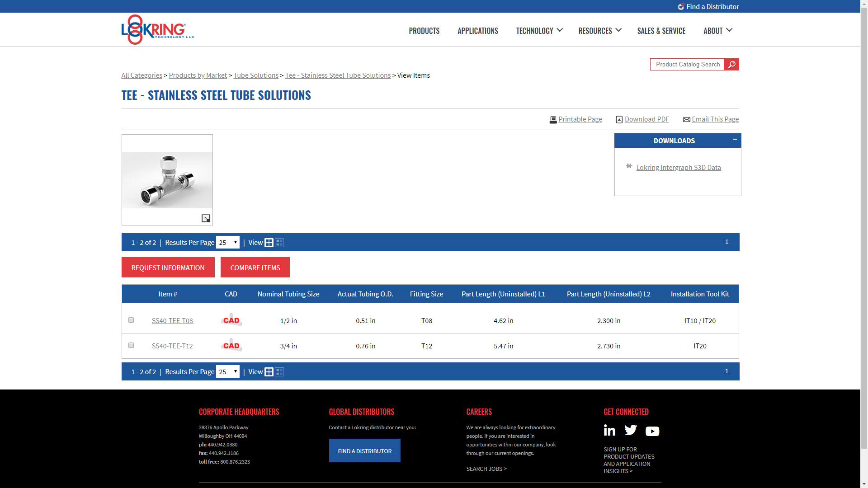Open bottom Results Per Page dropdown
This screenshot has width=868, height=488.
pyautogui.click(x=228, y=372)
